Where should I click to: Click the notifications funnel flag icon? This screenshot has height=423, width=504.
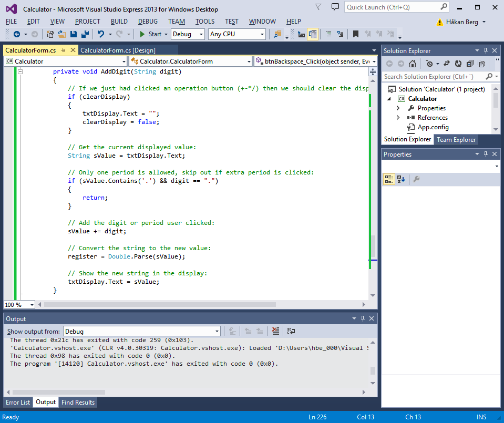pyautogui.click(x=318, y=7)
